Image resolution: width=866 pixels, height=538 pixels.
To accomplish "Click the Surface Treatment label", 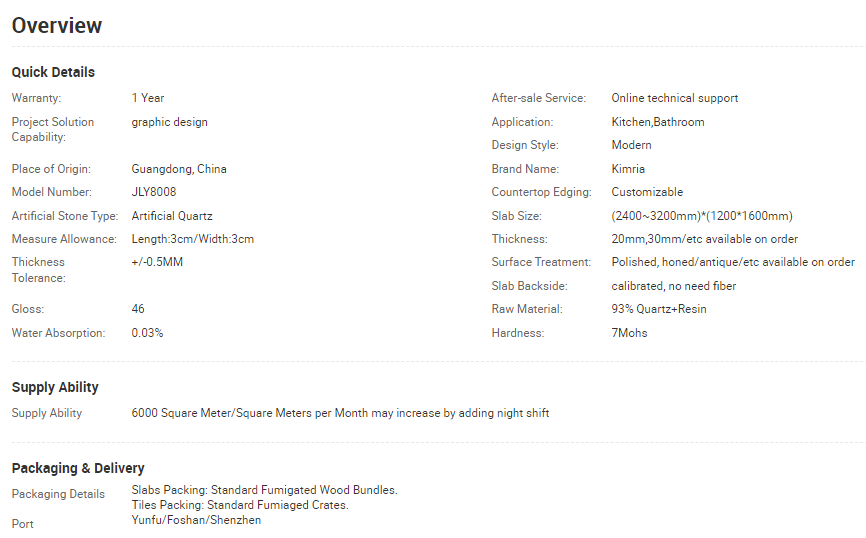I will 541,262.
